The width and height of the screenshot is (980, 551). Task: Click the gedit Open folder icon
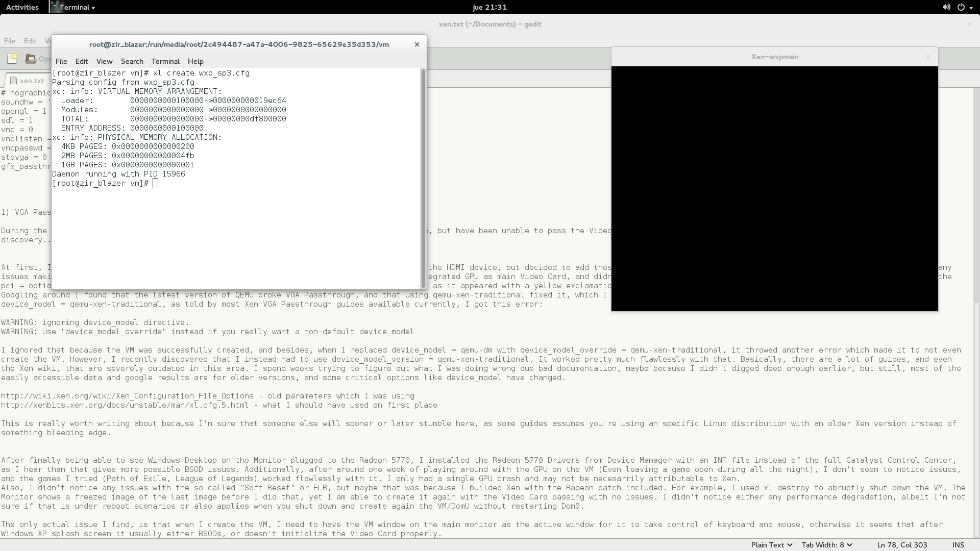coord(31,59)
